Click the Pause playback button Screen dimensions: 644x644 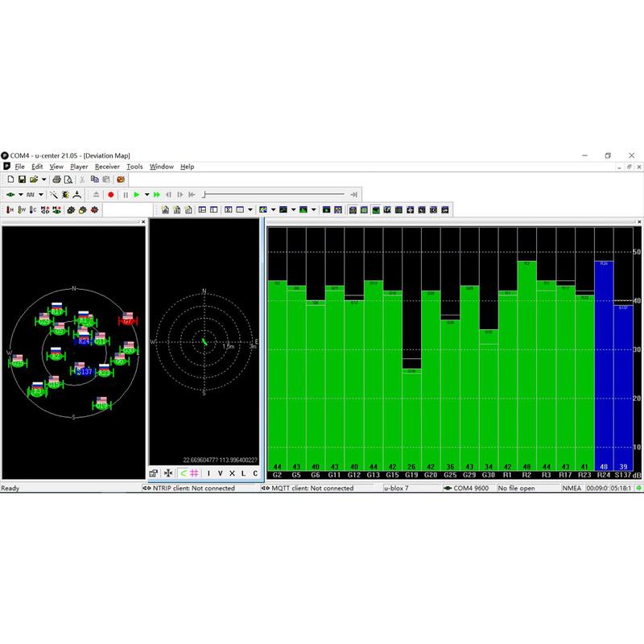125,194
